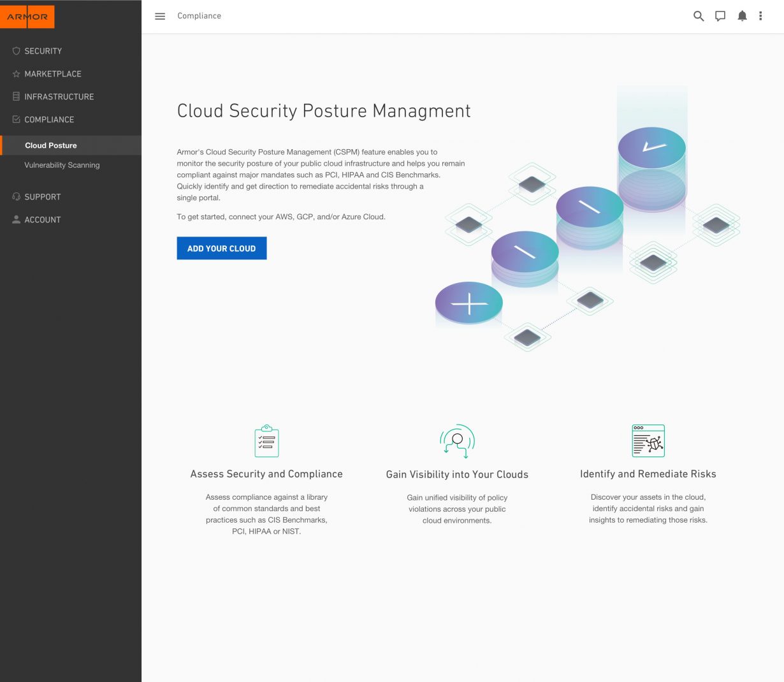Click the Cloud Security Posture Managment heading
The width and height of the screenshot is (784, 682).
(324, 111)
